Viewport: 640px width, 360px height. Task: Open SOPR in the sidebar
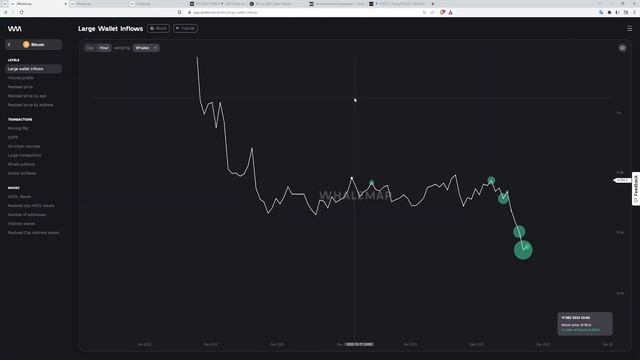[13, 137]
